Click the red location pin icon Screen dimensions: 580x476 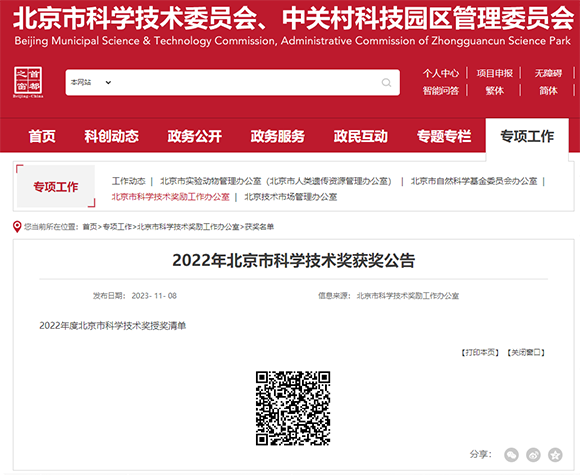pyautogui.click(x=17, y=226)
